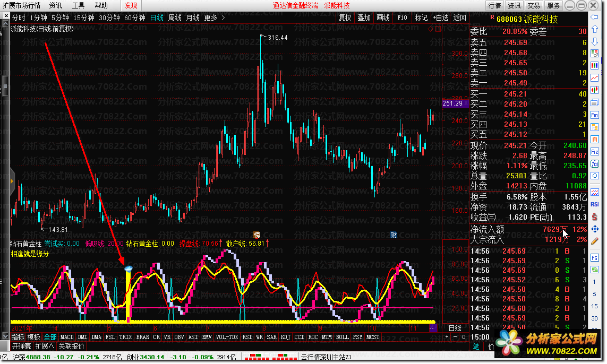Select the KDJ indicator tab
The height and width of the screenshot is (364, 607).
click(285, 337)
